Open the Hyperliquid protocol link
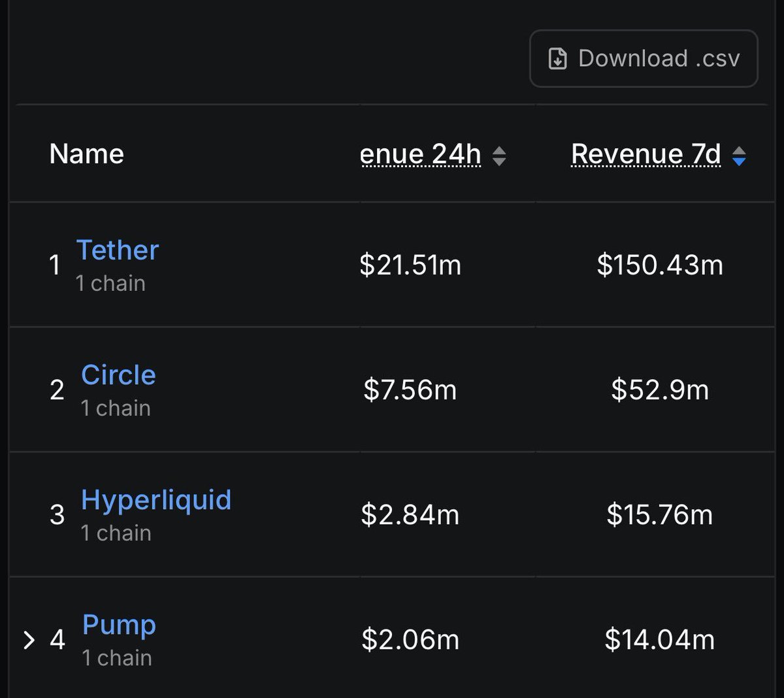 click(x=156, y=500)
